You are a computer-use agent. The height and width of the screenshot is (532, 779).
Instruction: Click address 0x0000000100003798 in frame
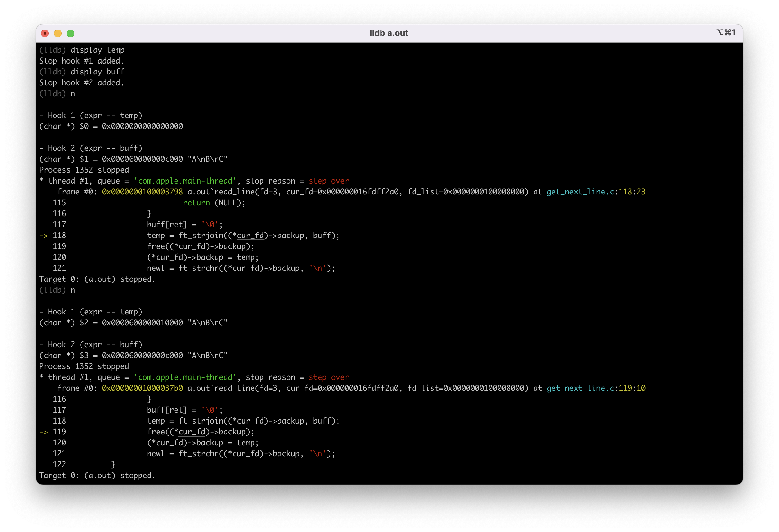click(142, 192)
